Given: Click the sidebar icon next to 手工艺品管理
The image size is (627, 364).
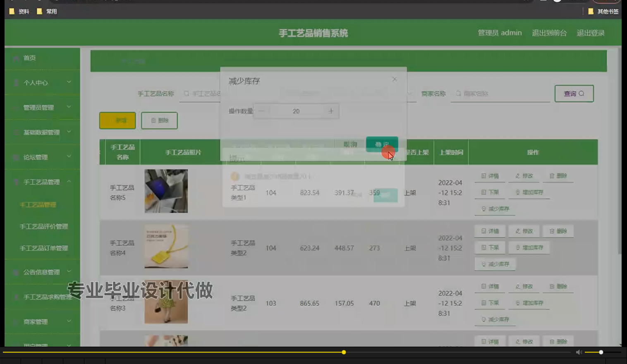Looking at the screenshot, I should [x=16, y=182].
